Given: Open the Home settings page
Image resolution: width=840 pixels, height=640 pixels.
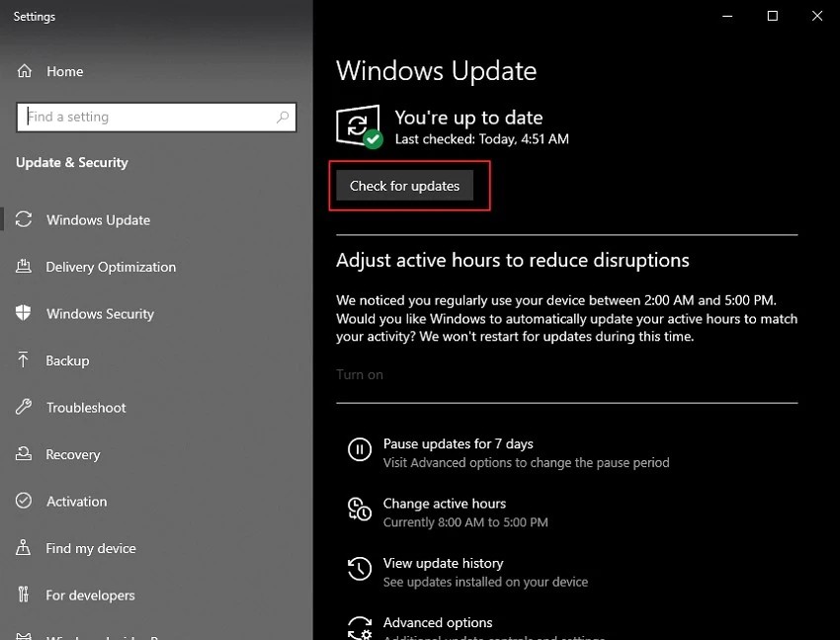Looking at the screenshot, I should pyautogui.click(x=65, y=71).
